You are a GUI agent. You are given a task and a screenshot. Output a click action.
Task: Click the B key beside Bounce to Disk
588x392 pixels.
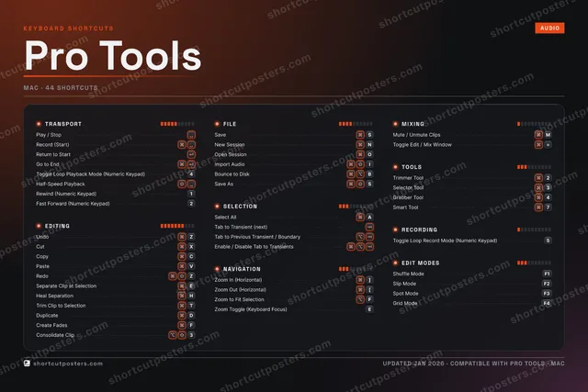coord(369,174)
